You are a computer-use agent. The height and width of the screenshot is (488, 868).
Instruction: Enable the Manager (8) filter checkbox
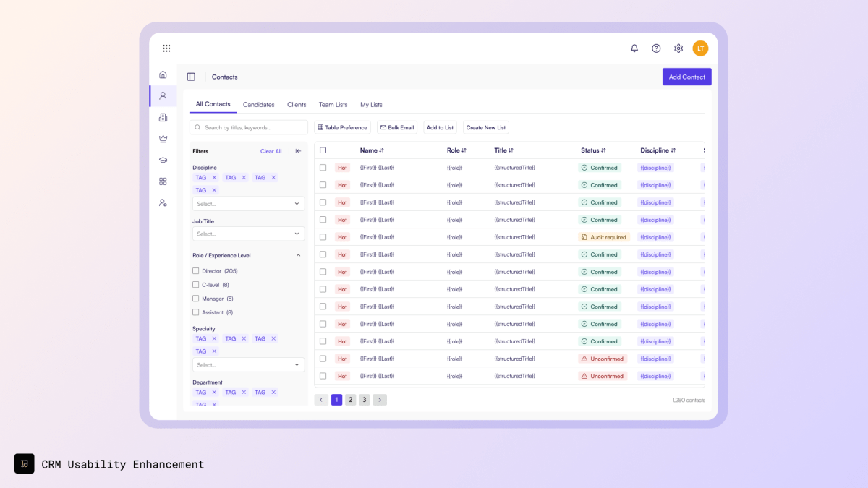[196, 298]
